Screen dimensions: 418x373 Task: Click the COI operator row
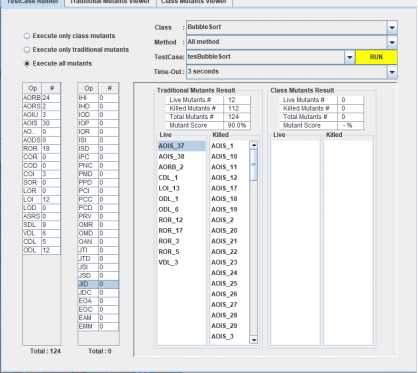42,174
